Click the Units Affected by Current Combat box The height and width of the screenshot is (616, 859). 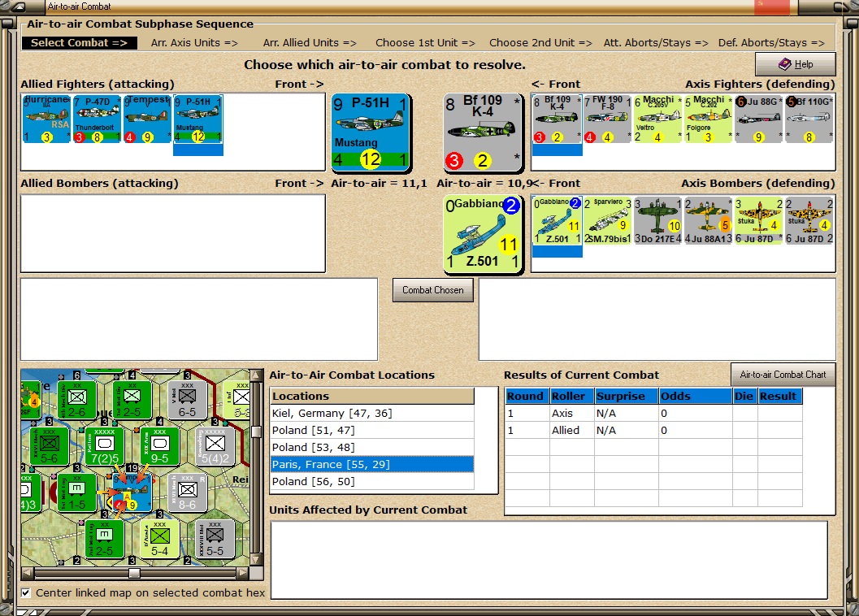[549, 560]
